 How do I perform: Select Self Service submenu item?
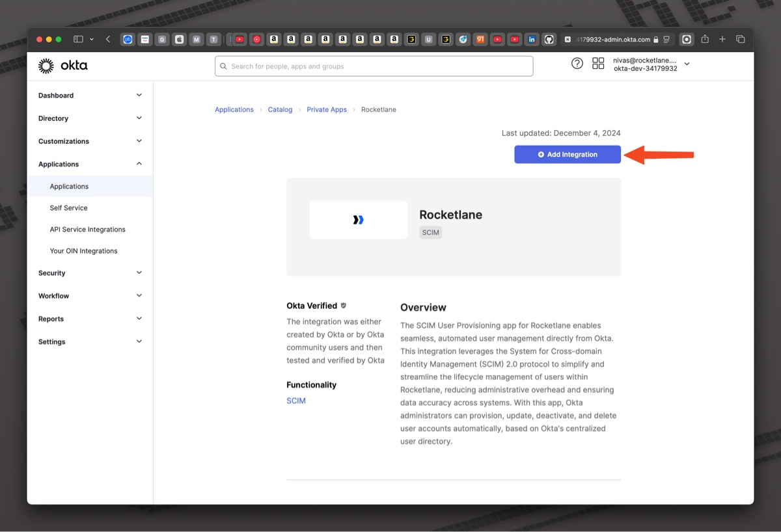(90, 207)
